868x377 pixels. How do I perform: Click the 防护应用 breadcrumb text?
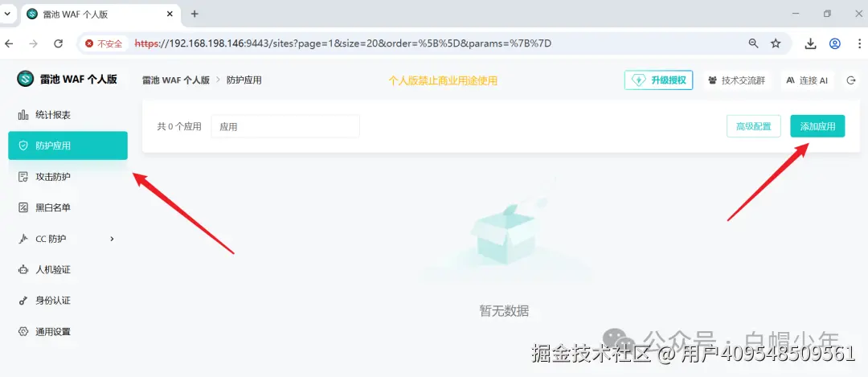(x=244, y=80)
